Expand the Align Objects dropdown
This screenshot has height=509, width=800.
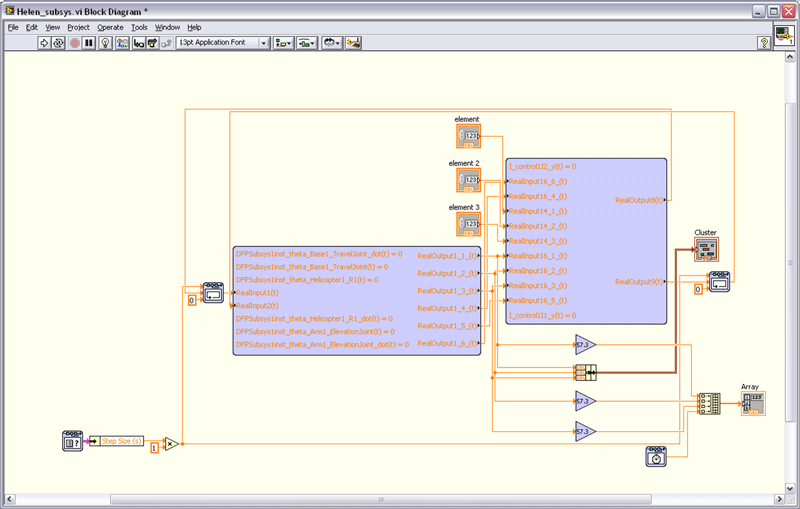tap(284, 43)
